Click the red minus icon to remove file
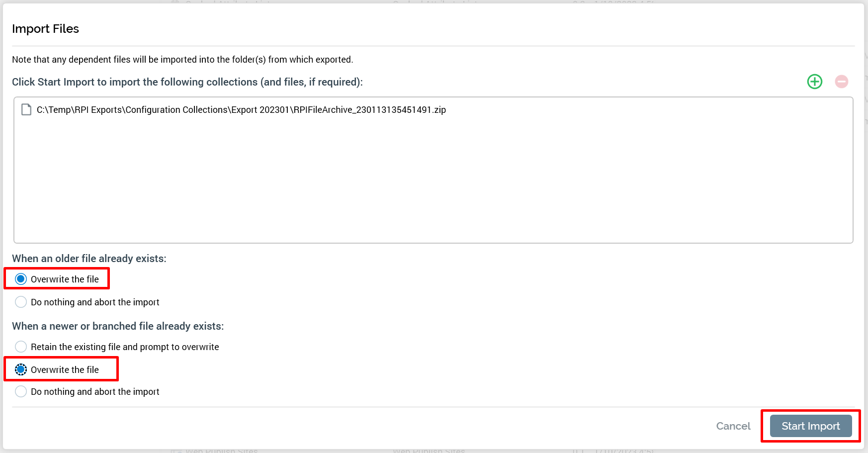 pyautogui.click(x=841, y=82)
